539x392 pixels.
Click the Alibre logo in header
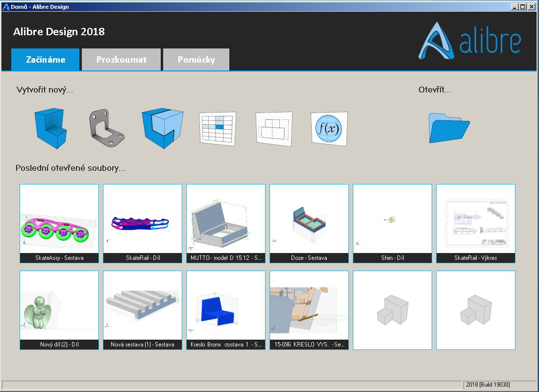coord(469,41)
